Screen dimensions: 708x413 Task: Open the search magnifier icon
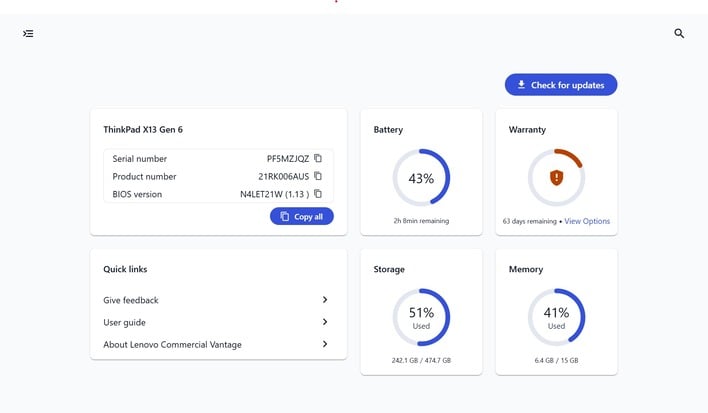coord(679,33)
